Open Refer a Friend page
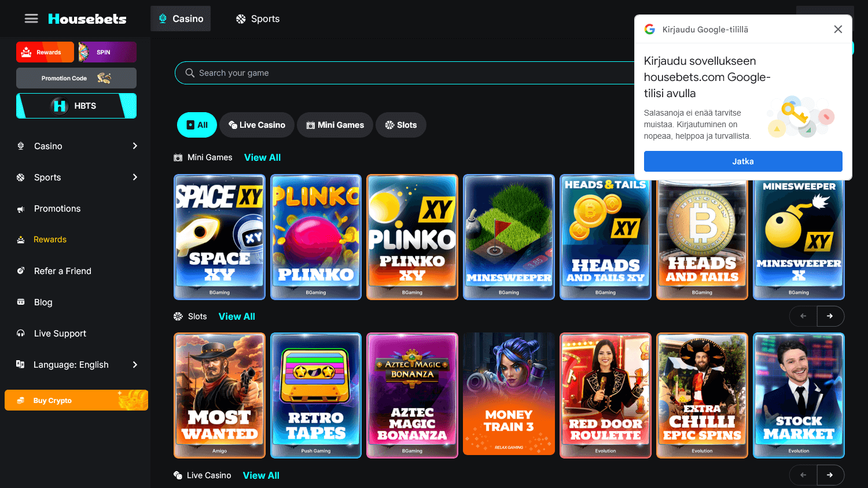Screen dimensions: 868x488 (61, 271)
